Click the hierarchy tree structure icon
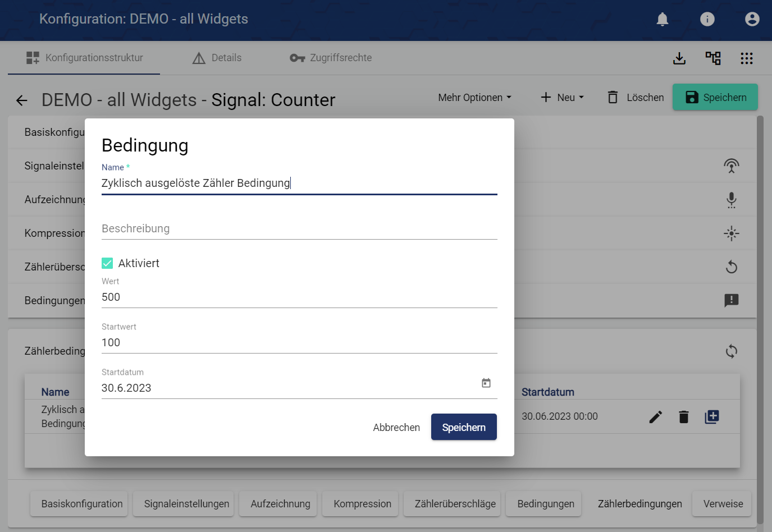 [x=713, y=58]
